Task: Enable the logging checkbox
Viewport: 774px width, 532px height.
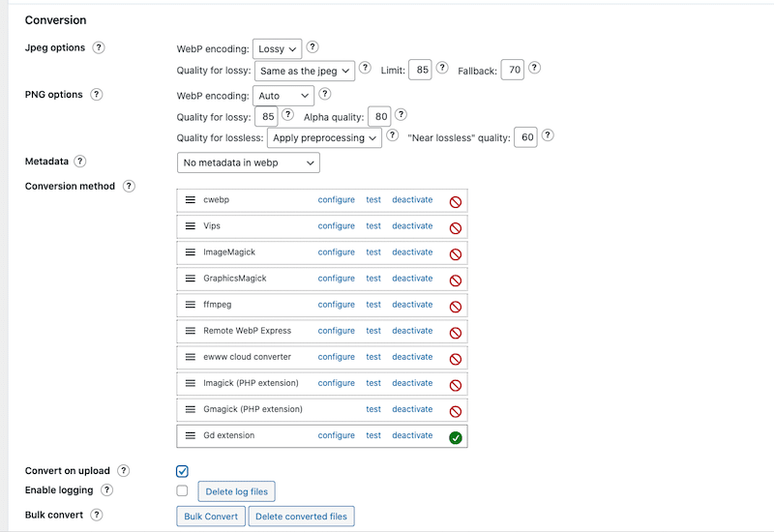Action: [182, 490]
